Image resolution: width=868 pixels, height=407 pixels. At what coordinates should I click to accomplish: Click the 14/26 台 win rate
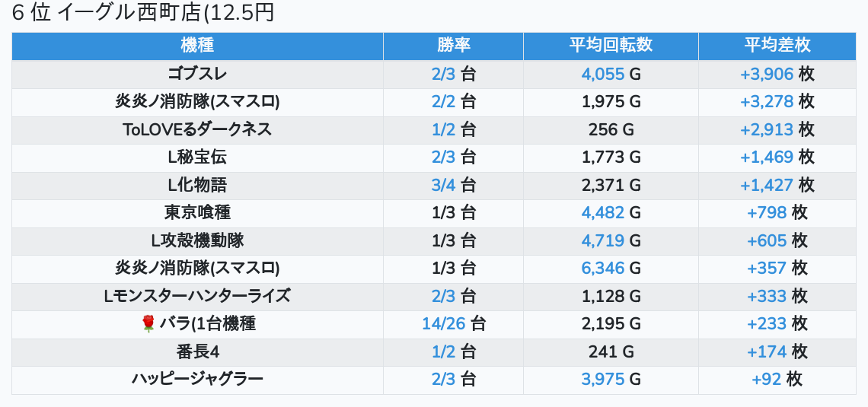[453, 324]
